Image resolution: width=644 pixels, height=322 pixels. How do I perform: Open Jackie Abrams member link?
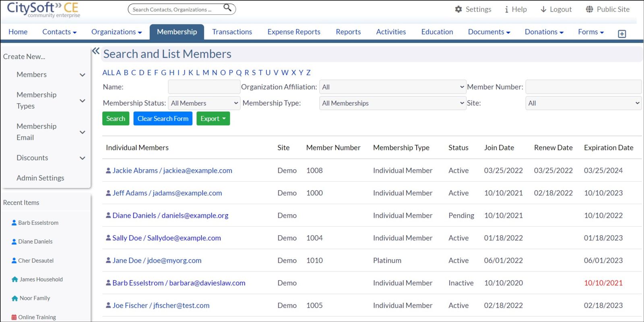(172, 170)
